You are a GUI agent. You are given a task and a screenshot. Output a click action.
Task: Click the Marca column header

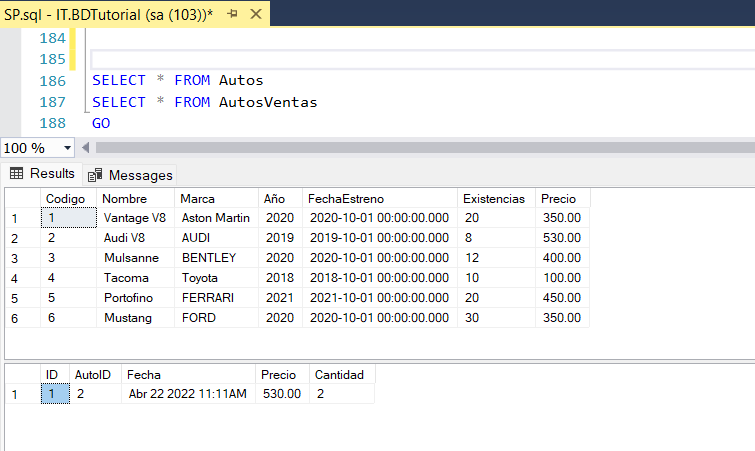click(x=216, y=198)
